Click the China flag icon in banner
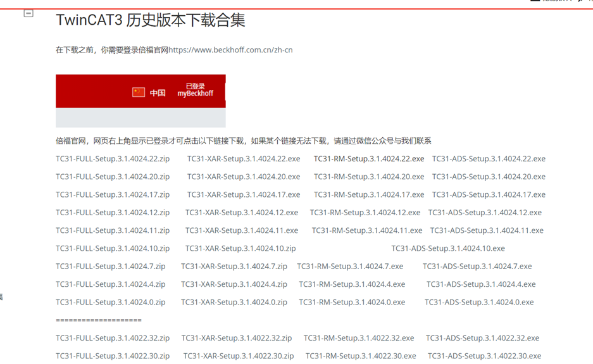This screenshot has width=593, height=364. click(x=139, y=92)
